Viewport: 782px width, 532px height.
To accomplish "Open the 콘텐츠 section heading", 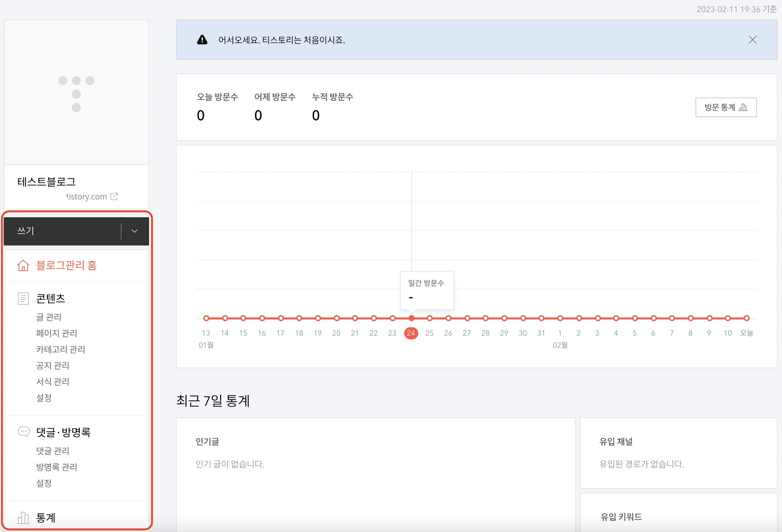I will [50, 298].
